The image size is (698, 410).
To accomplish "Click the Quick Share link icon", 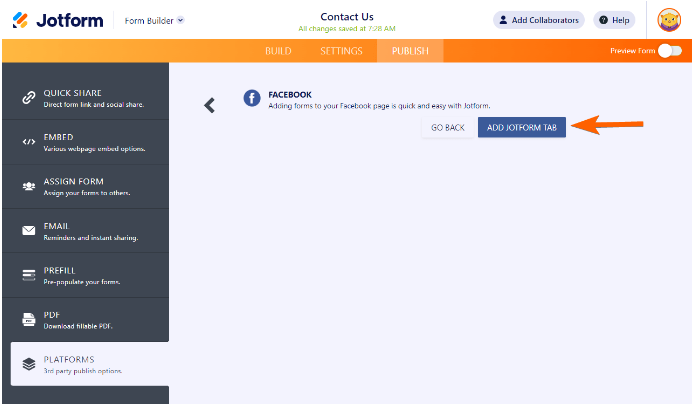I will pyautogui.click(x=29, y=97).
